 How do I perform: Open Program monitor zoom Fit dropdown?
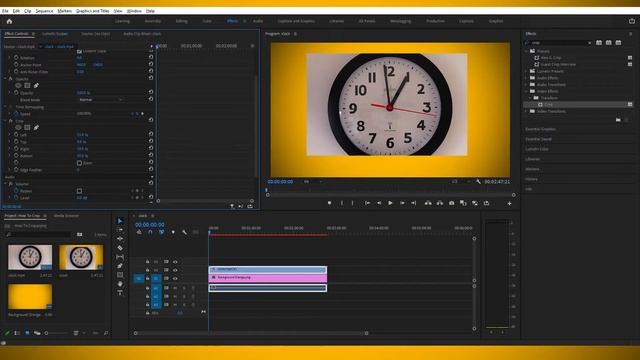pyautogui.click(x=312, y=182)
